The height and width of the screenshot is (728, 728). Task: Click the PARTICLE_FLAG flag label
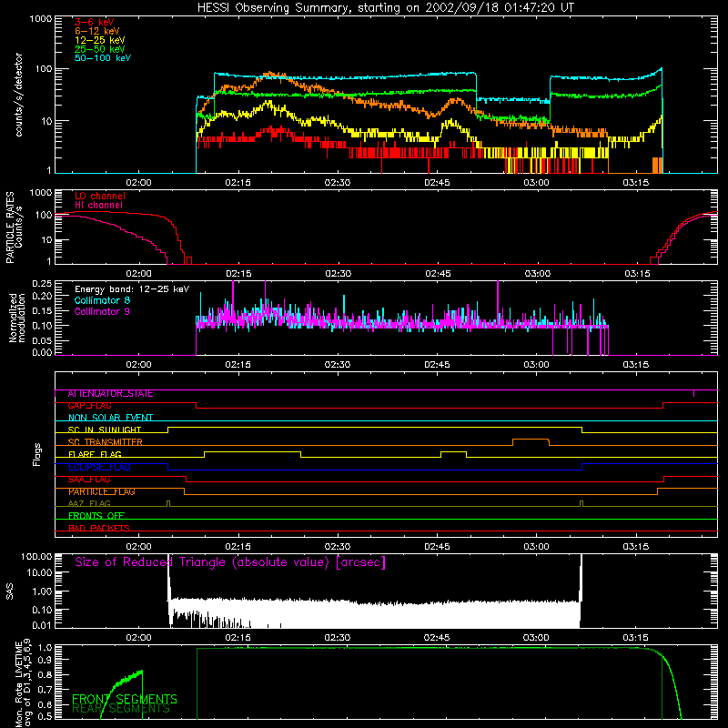[x=102, y=491]
